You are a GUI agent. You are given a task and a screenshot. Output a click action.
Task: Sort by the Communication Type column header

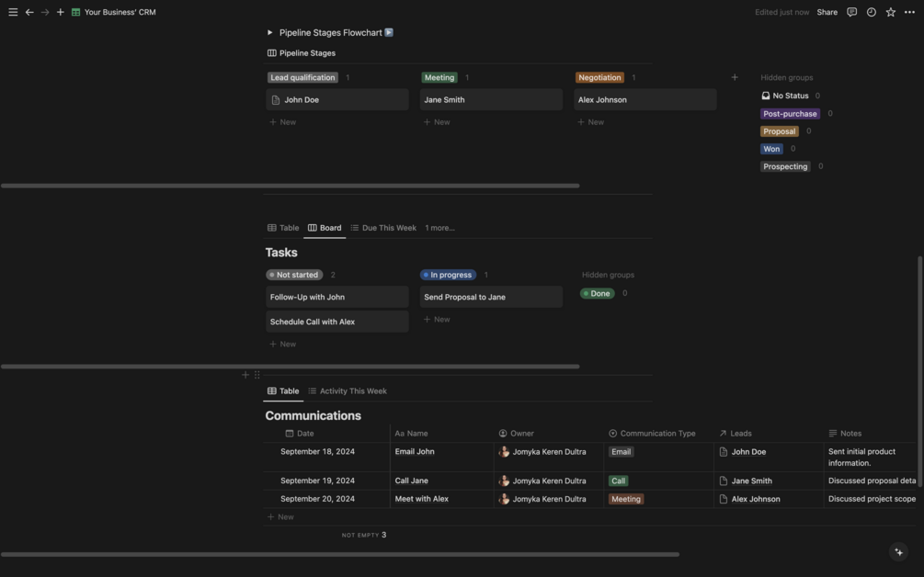[657, 434]
